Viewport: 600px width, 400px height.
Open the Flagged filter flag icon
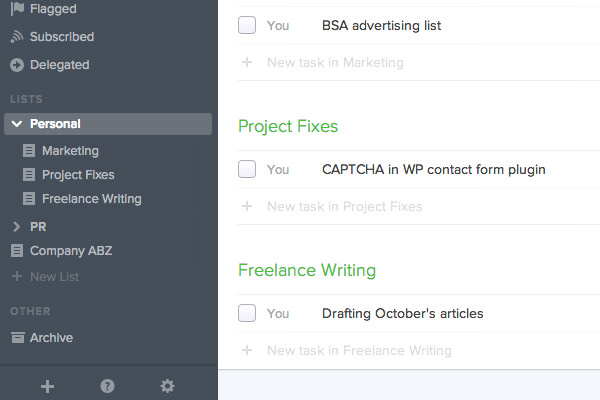[x=17, y=8]
